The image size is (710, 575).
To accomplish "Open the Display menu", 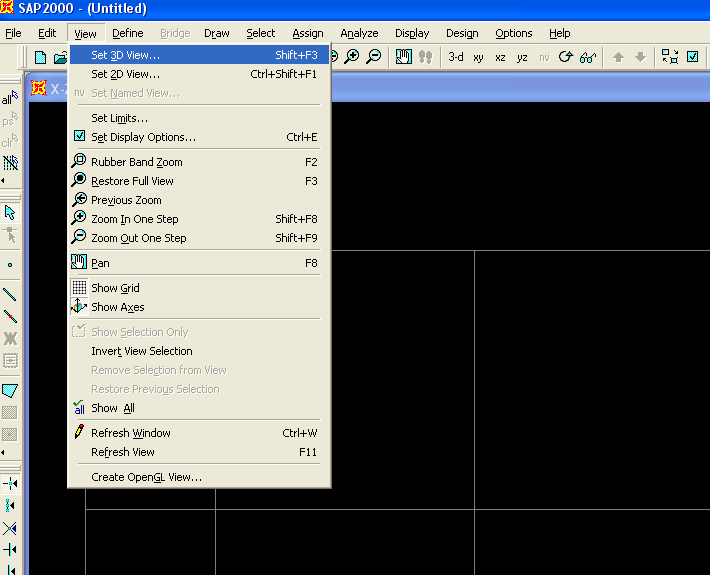I will 412,34.
